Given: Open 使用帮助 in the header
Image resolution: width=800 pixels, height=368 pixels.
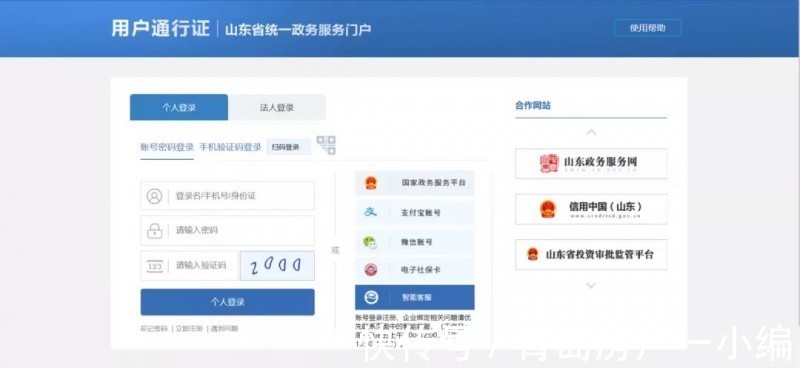Looking at the screenshot, I should point(647,28).
